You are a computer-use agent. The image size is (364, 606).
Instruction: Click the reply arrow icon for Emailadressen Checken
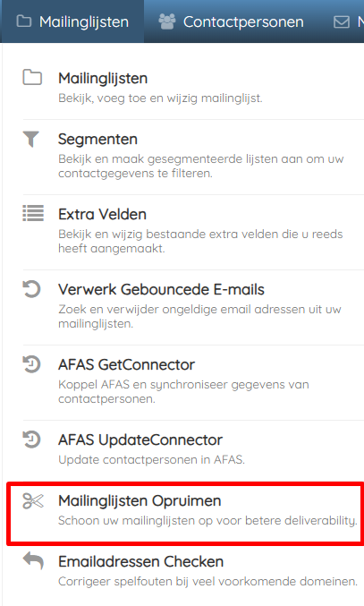(x=33, y=560)
